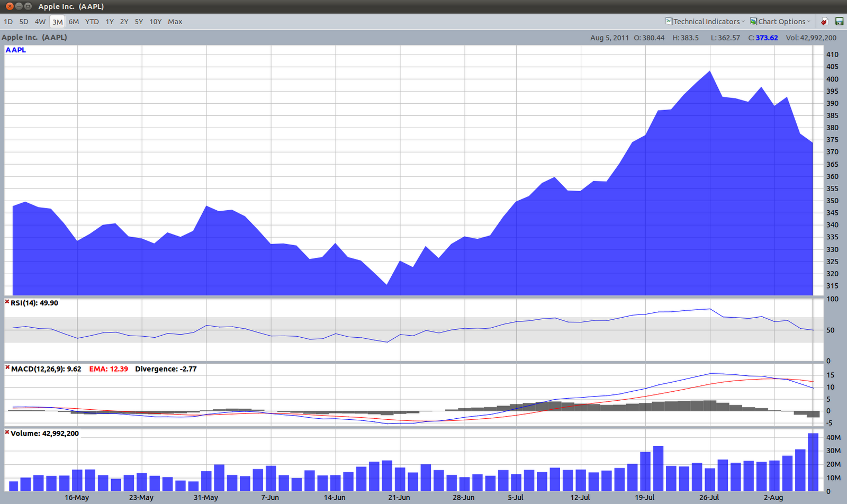Switch chart range to 1D
Image resolution: width=847 pixels, height=504 pixels.
pyautogui.click(x=8, y=22)
